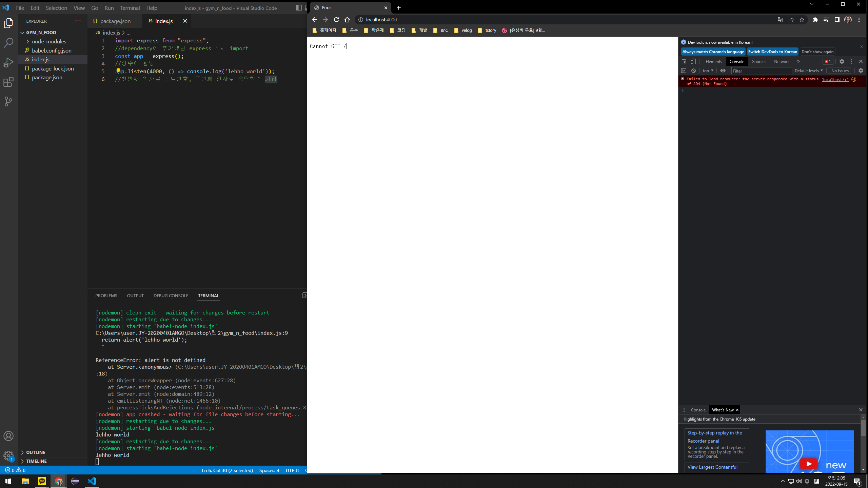Open the Default levels dropdown
Viewport: 868px width, 488px height.
coord(809,71)
